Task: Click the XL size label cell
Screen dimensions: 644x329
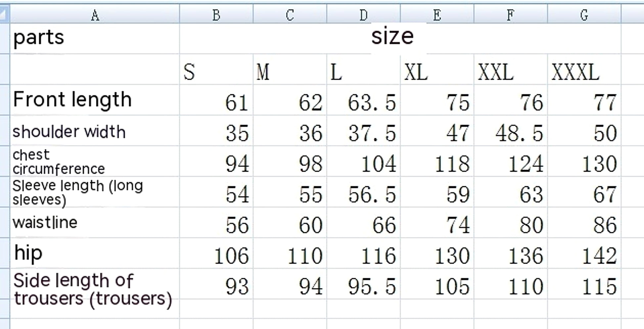Action: pos(437,69)
